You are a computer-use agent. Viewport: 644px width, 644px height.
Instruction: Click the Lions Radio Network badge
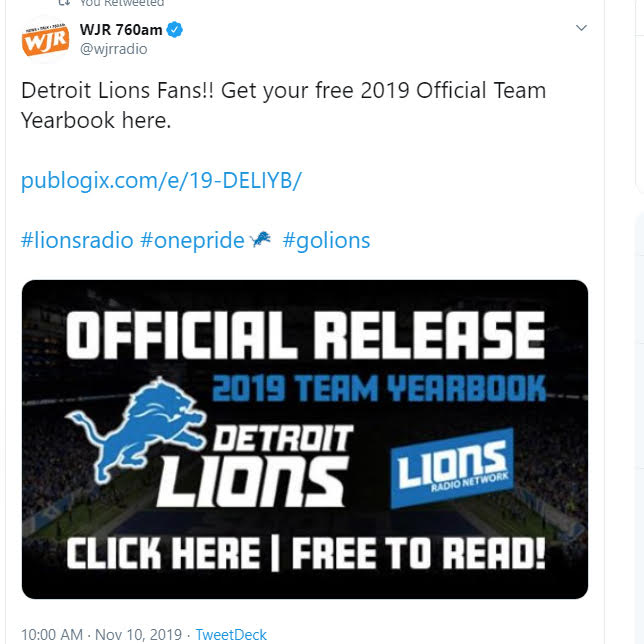[452, 468]
